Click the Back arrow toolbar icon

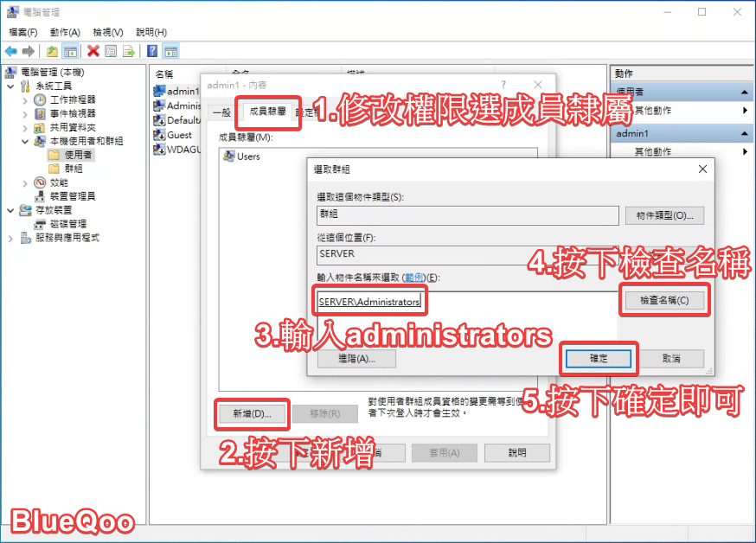[x=11, y=51]
